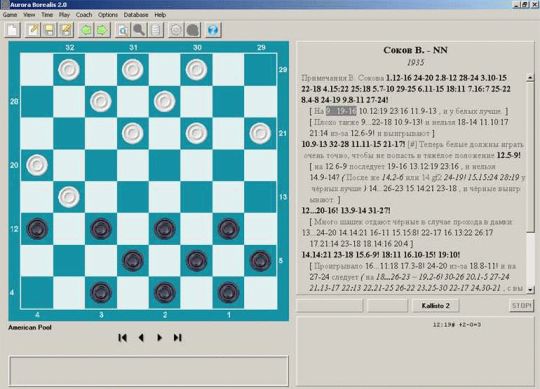Open the View menu

29,15
